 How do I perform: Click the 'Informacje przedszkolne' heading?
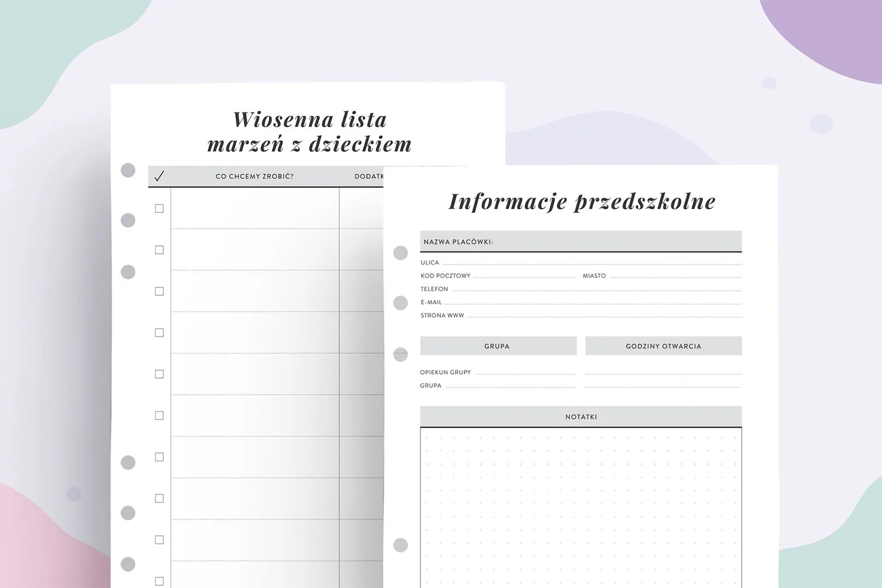click(581, 201)
